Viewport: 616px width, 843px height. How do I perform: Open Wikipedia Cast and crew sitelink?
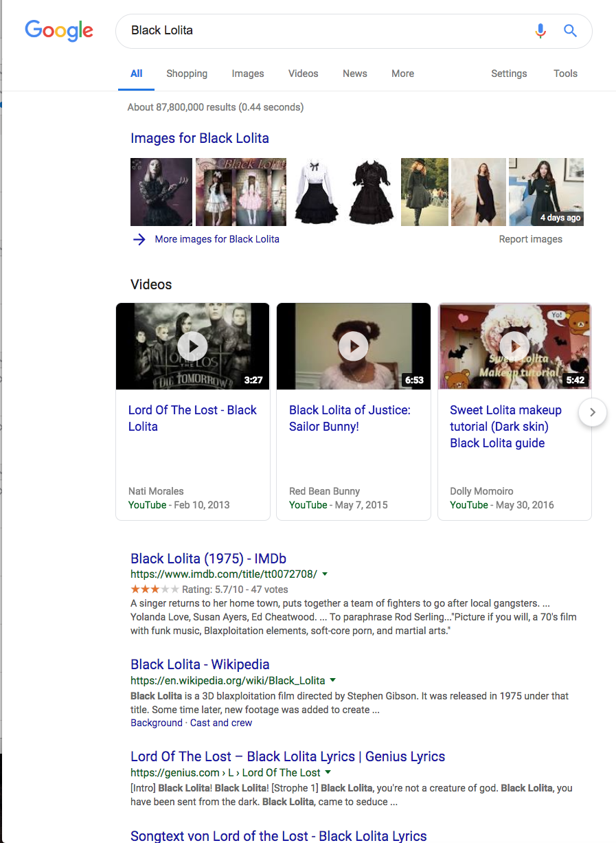(221, 723)
